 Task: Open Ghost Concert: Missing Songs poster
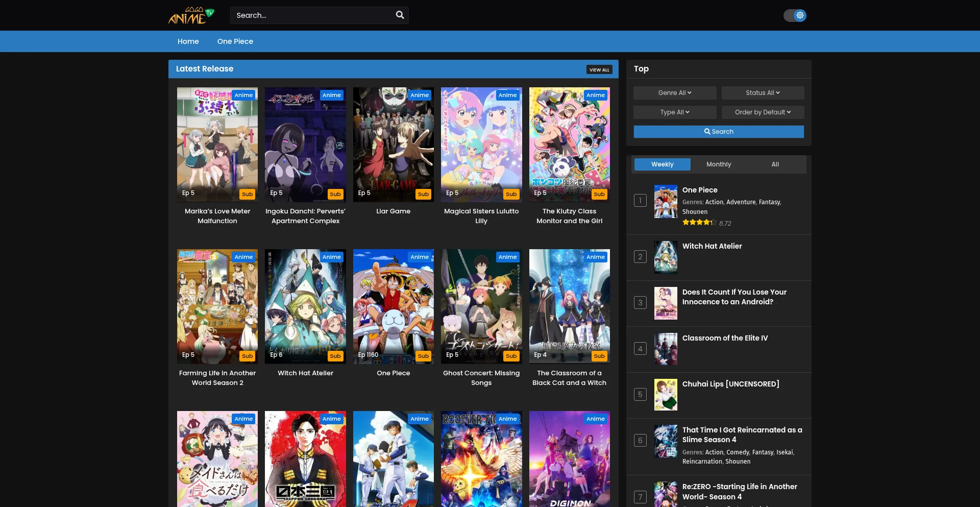pyautogui.click(x=481, y=306)
